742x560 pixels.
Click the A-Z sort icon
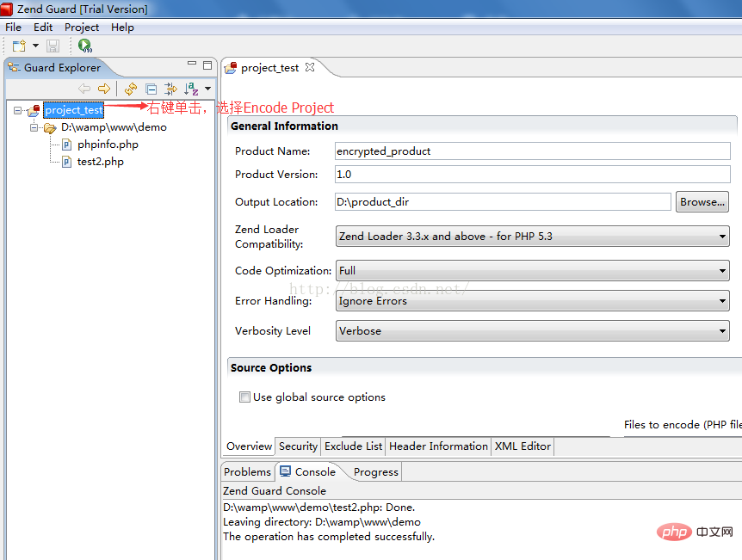(191, 89)
